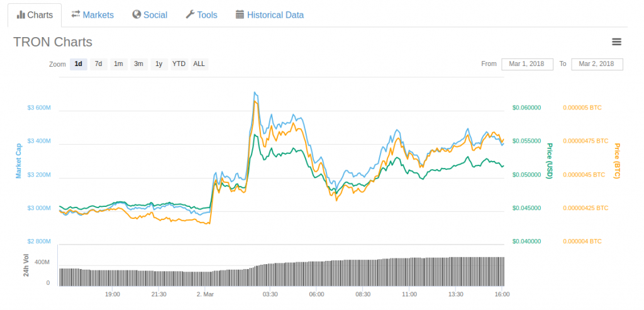The image size is (644, 310).
Task: Edit the To date field
Action: tap(597, 64)
